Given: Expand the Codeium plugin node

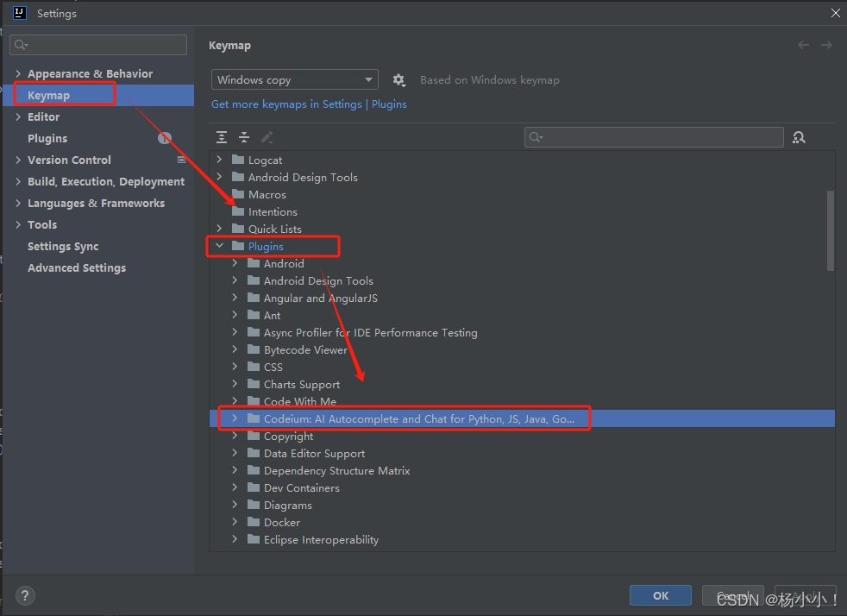Looking at the screenshot, I should 235,418.
